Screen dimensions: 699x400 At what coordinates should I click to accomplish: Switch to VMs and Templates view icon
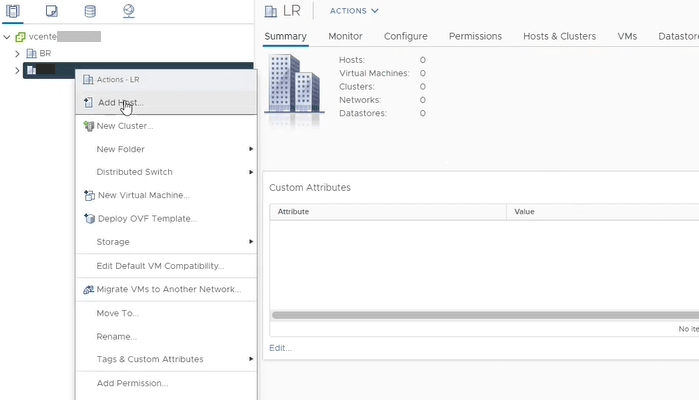click(x=52, y=11)
